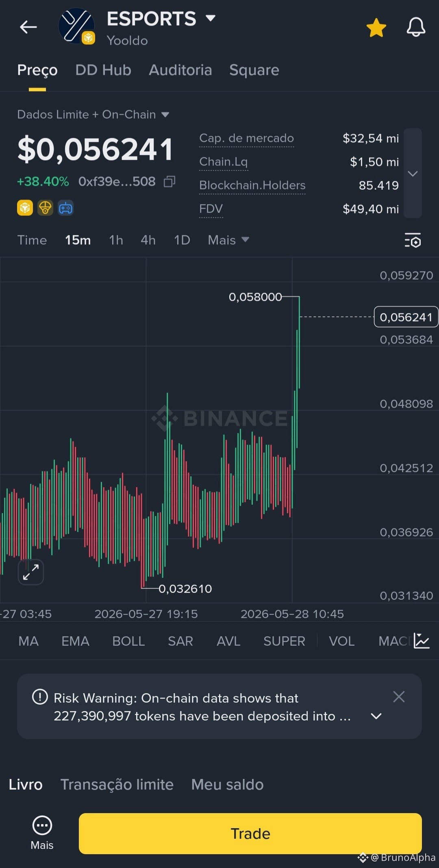Open indicators chart icon
The width and height of the screenshot is (439, 868).
click(x=422, y=641)
